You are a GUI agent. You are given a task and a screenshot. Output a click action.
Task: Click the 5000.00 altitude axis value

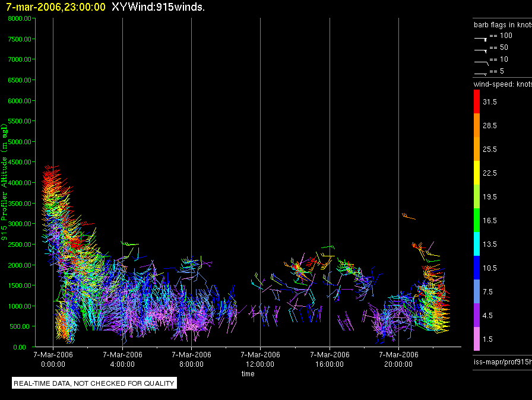tap(20, 142)
